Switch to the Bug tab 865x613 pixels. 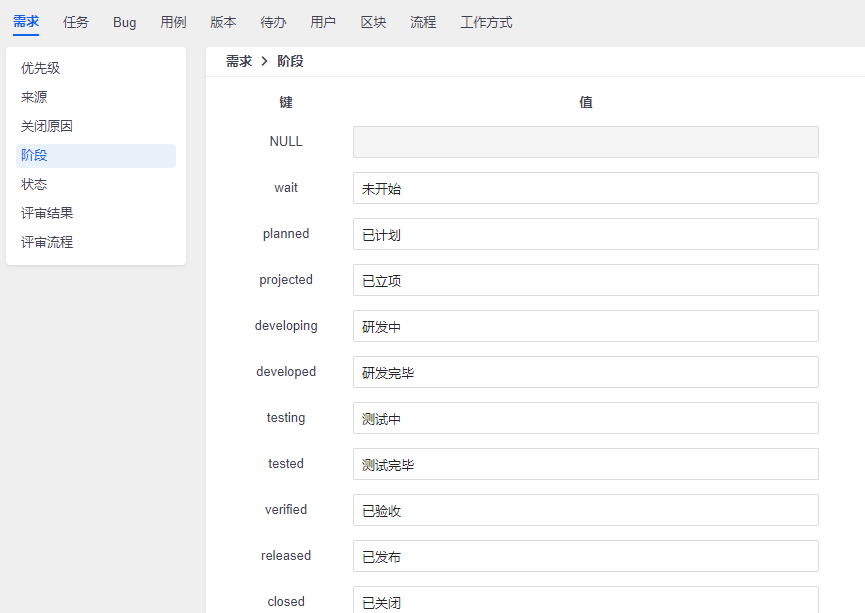[125, 22]
